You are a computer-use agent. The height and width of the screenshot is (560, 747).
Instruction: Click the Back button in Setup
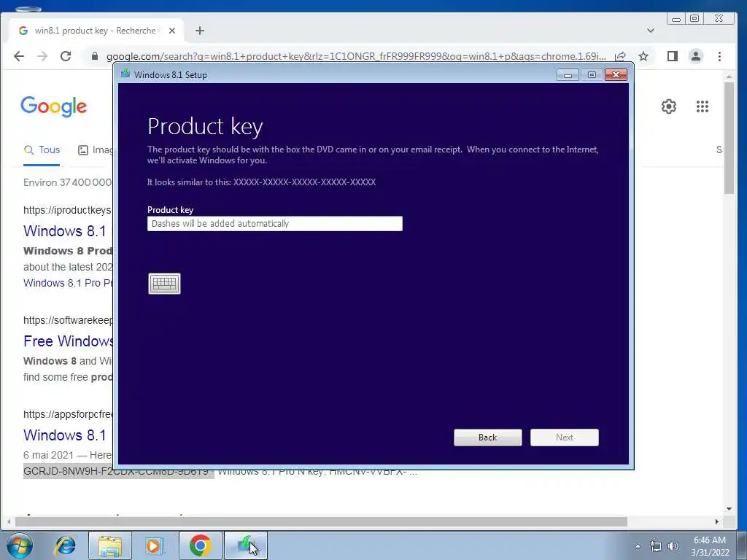click(488, 437)
